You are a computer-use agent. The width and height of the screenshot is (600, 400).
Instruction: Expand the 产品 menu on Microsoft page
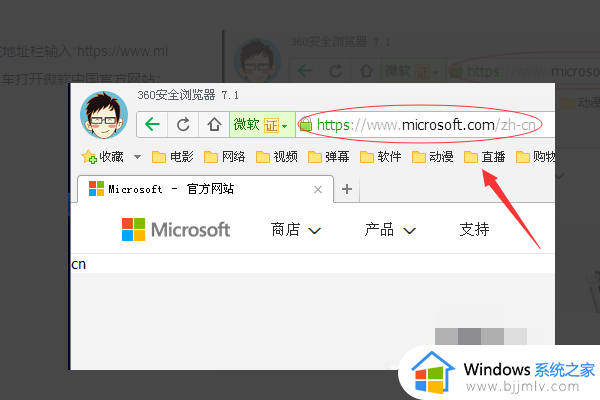tap(390, 230)
